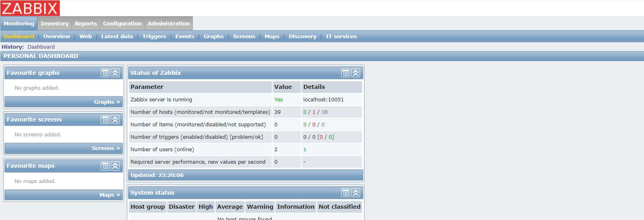The width and height of the screenshot is (644, 220).
Task: Open the Inventory tab
Action: [55, 23]
